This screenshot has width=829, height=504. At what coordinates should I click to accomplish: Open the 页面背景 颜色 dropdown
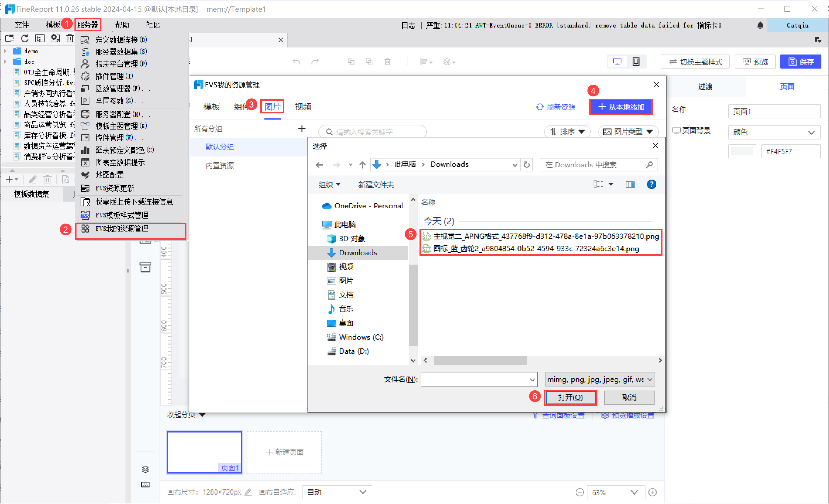[x=774, y=132]
